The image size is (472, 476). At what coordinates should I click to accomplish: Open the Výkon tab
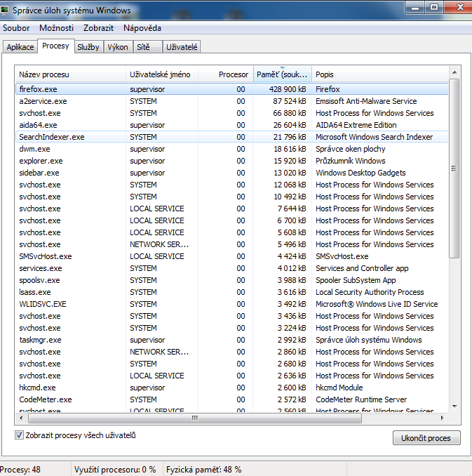(118, 47)
